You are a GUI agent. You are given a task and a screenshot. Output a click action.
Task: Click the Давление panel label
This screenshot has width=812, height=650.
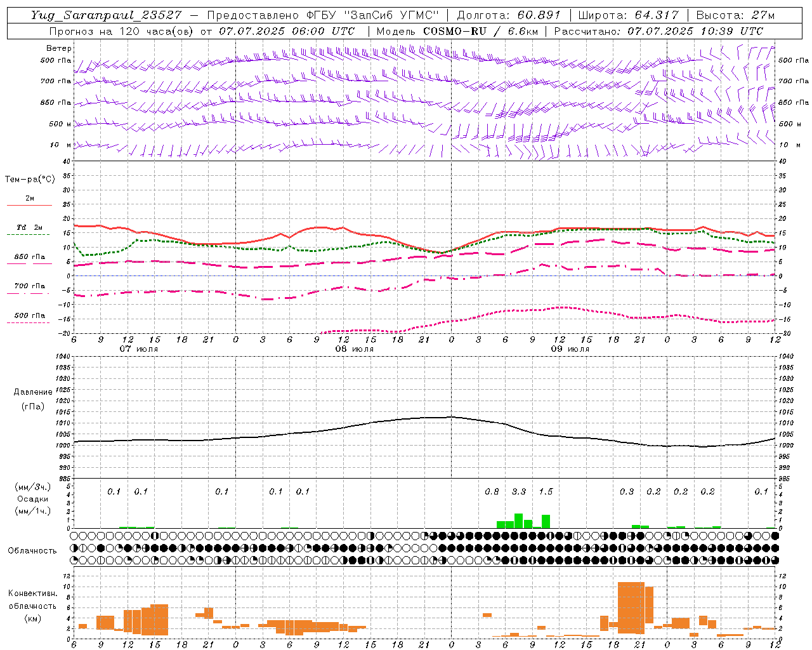click(33, 392)
